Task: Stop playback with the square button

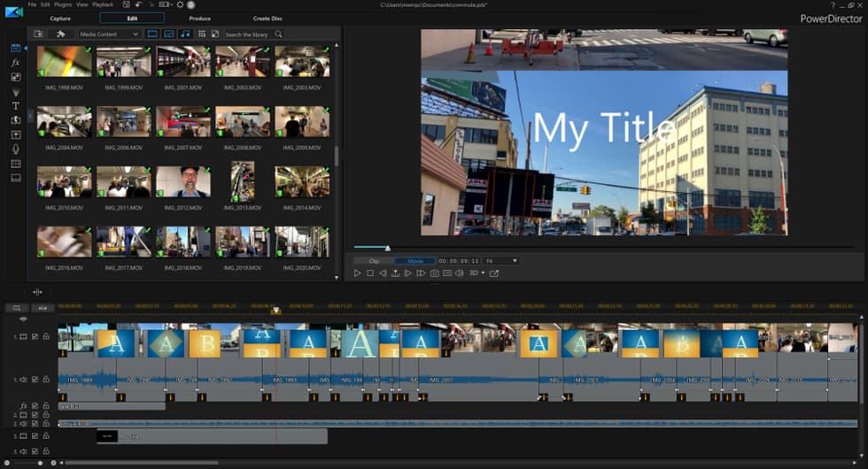Action: click(370, 273)
